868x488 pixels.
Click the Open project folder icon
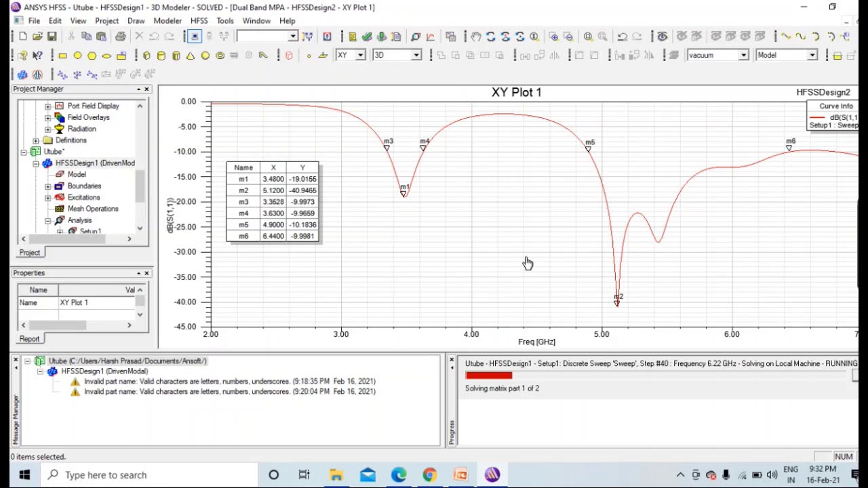(x=37, y=37)
